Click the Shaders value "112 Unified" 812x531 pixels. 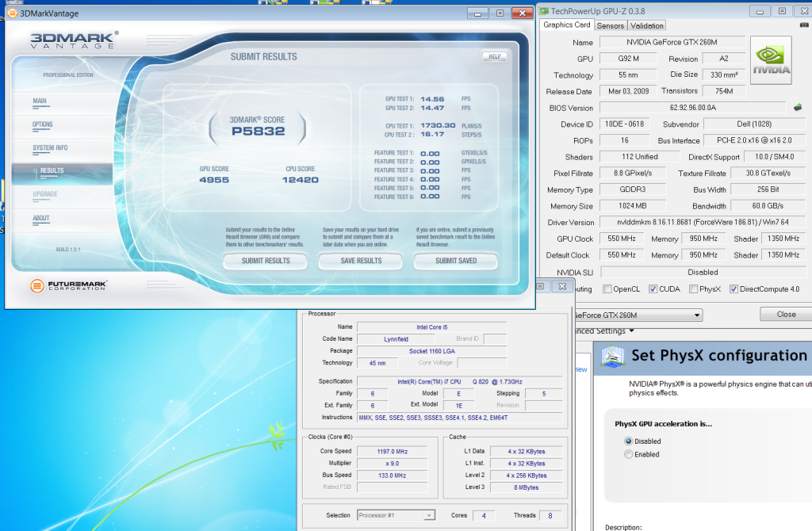coord(640,157)
